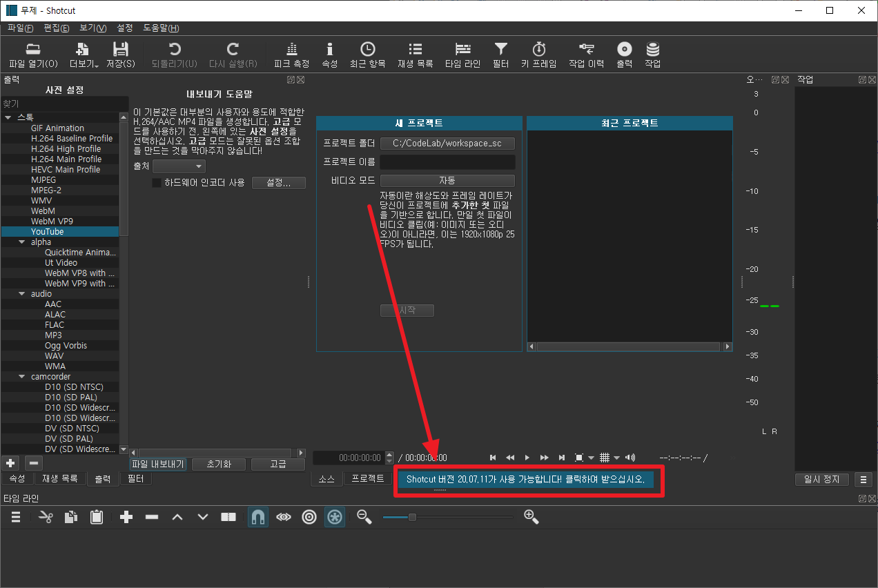Open the 비디오 모드 자동 selector

click(x=447, y=181)
